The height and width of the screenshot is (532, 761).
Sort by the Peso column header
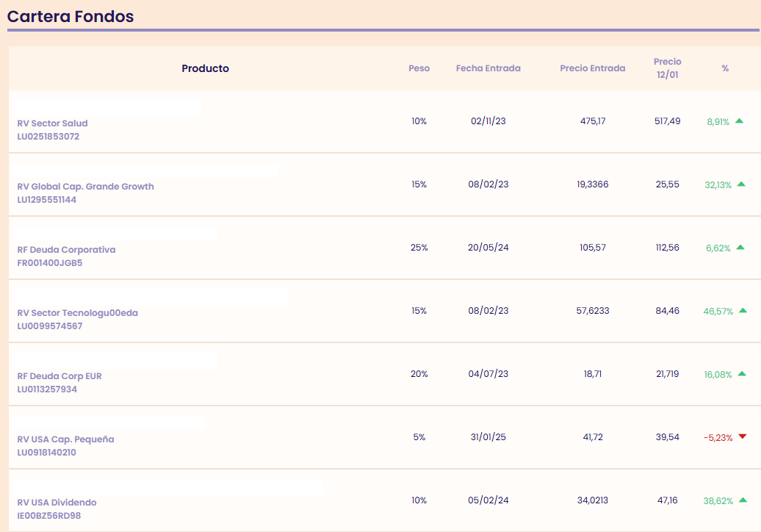(x=419, y=68)
